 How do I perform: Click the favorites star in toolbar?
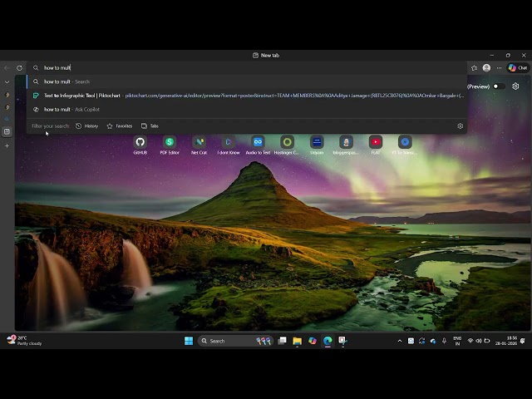(474, 68)
